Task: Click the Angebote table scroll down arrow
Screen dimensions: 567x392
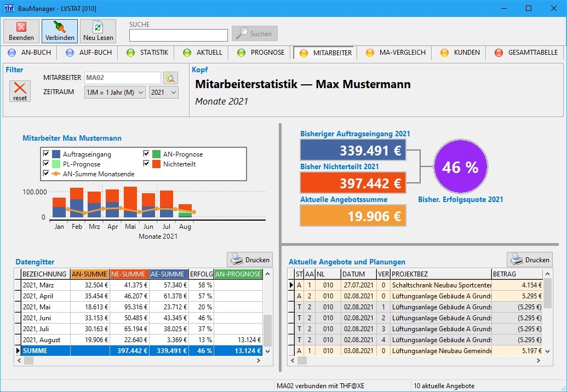Action: (x=547, y=351)
